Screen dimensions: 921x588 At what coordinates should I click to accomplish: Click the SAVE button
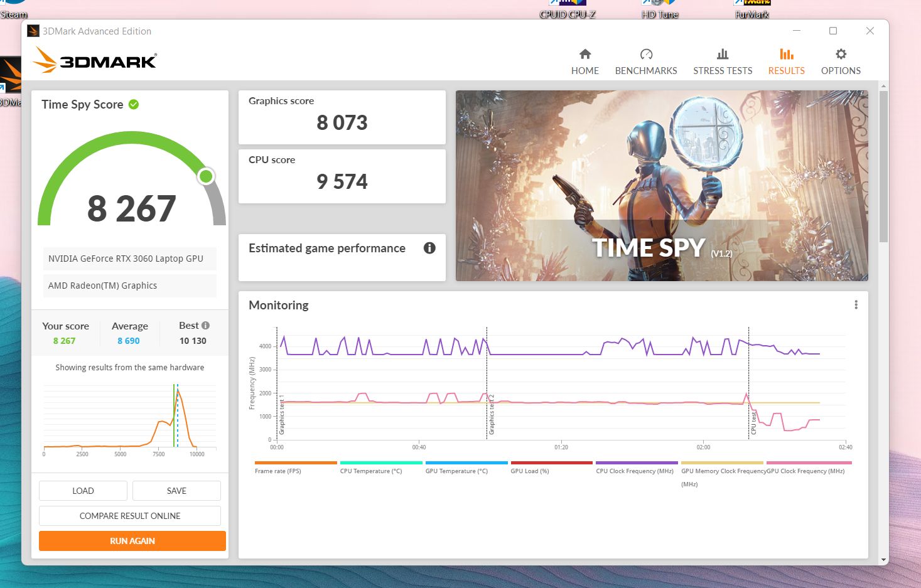coord(176,491)
